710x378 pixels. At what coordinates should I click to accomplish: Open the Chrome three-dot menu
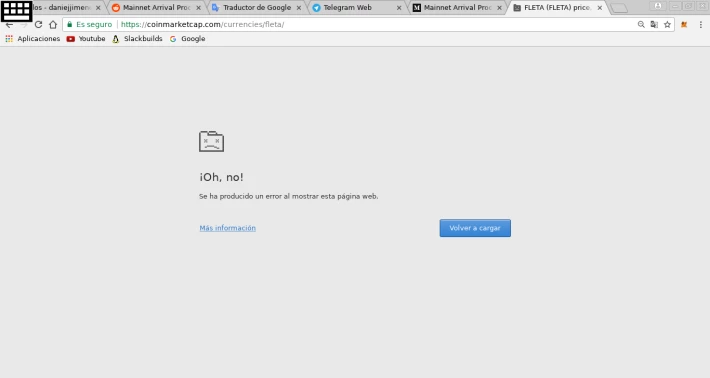(700, 24)
